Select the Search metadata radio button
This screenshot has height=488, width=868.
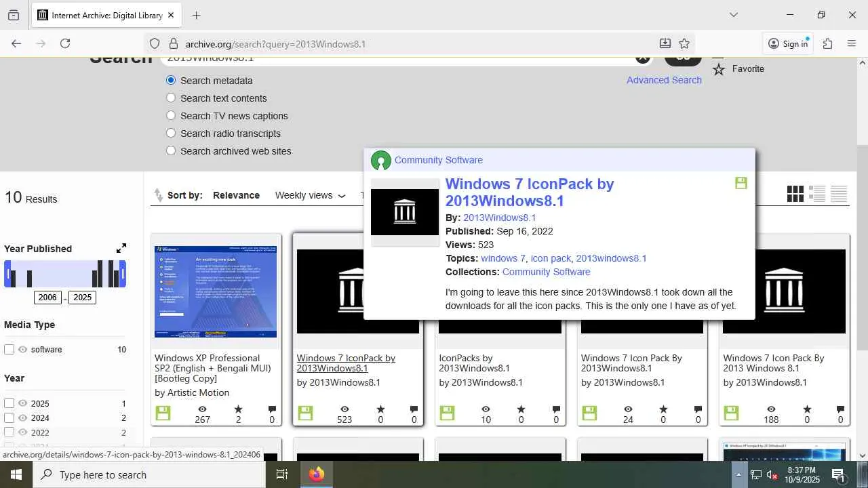click(171, 80)
